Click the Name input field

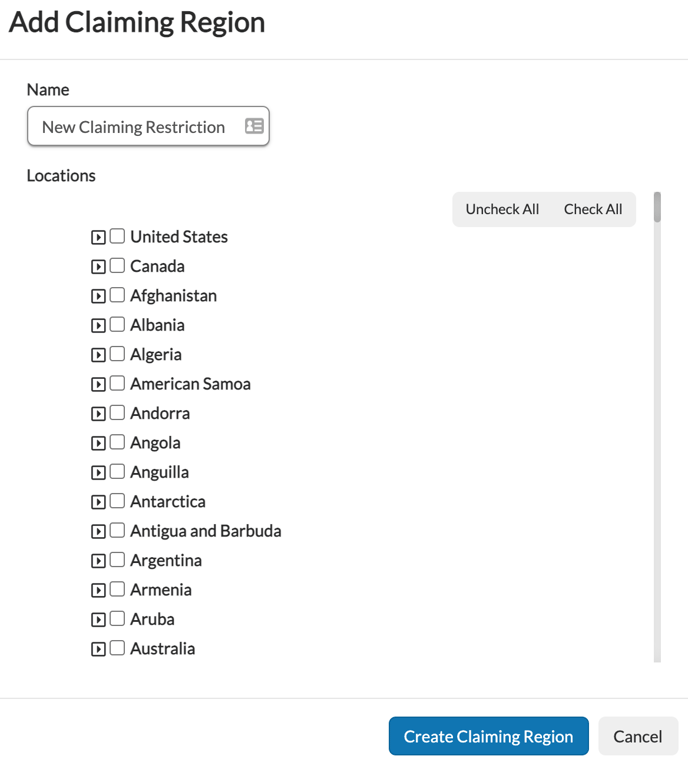135,127
